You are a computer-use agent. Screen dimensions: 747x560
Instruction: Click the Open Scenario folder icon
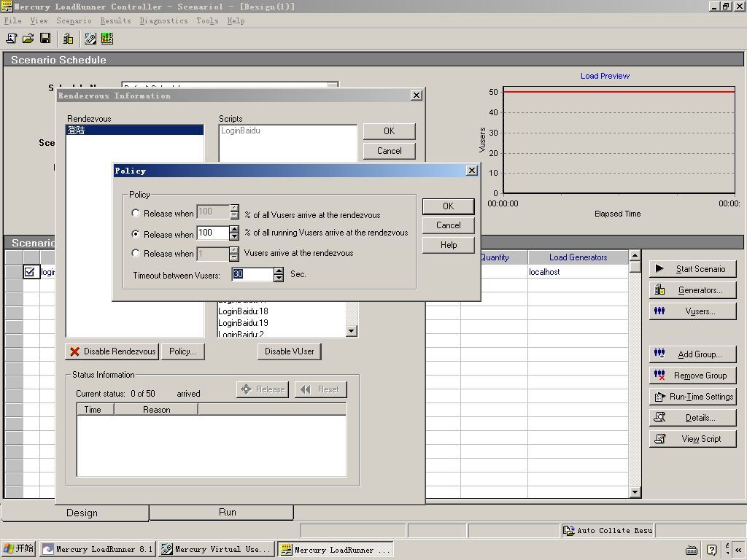[28, 39]
